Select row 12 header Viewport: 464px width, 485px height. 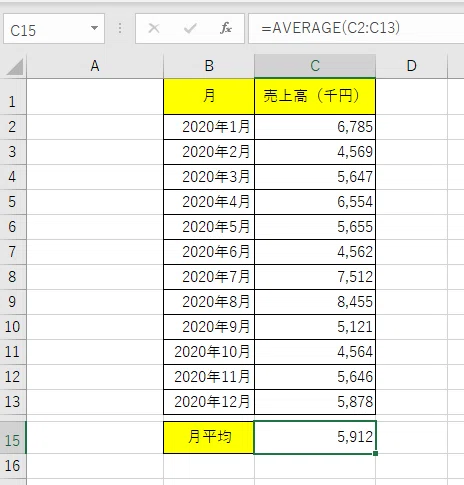(13, 377)
